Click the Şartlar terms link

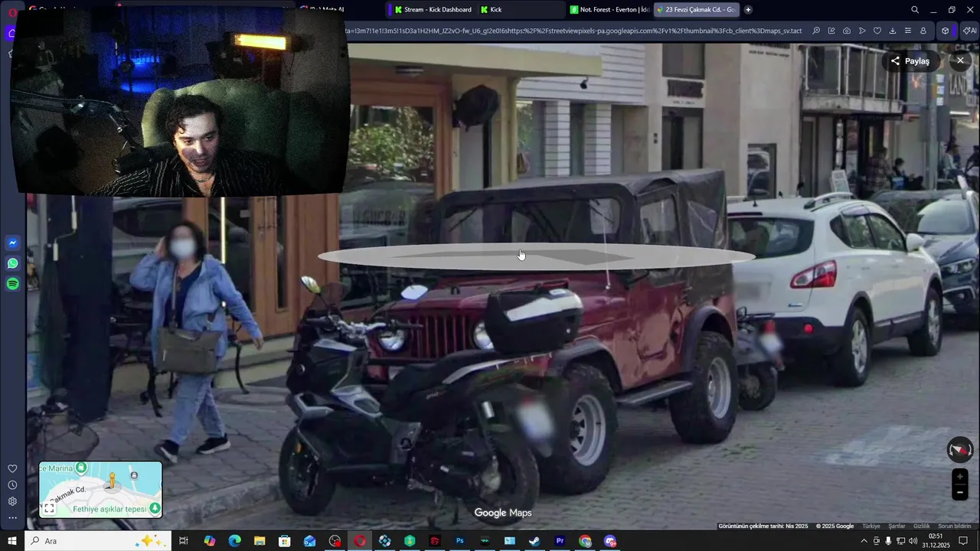(x=897, y=527)
